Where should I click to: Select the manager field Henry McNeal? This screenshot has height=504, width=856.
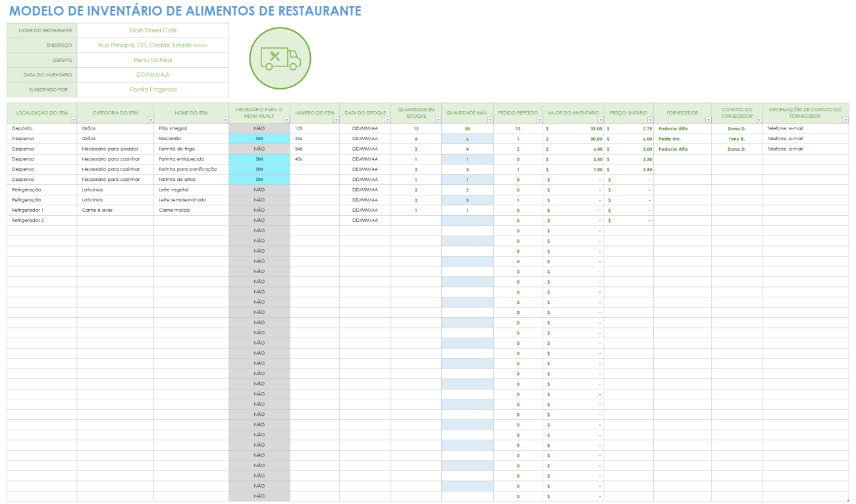click(153, 60)
